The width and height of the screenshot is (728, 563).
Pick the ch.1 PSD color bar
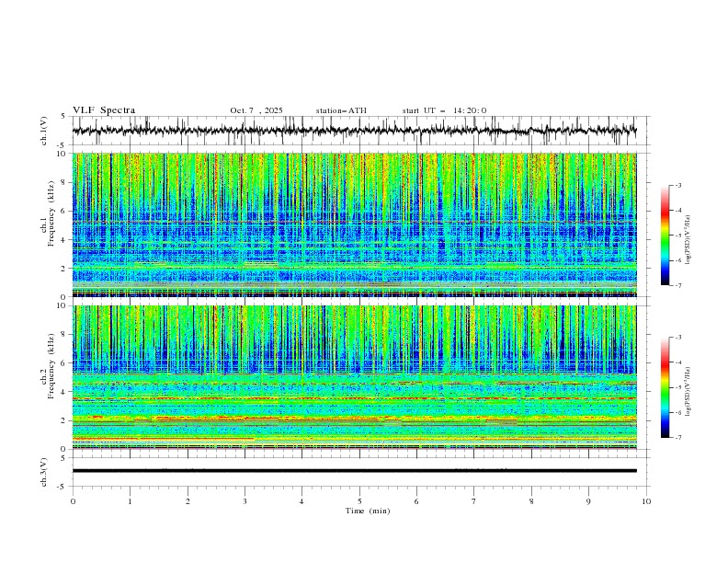pos(665,236)
